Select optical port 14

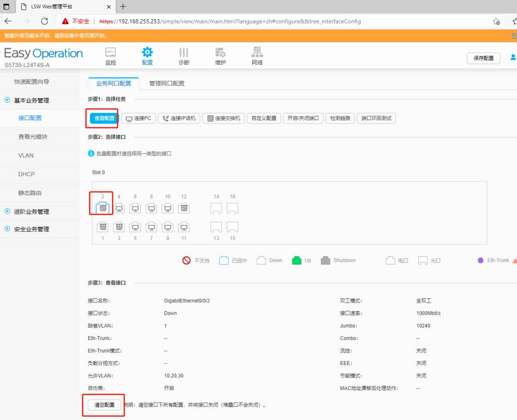[216, 208]
